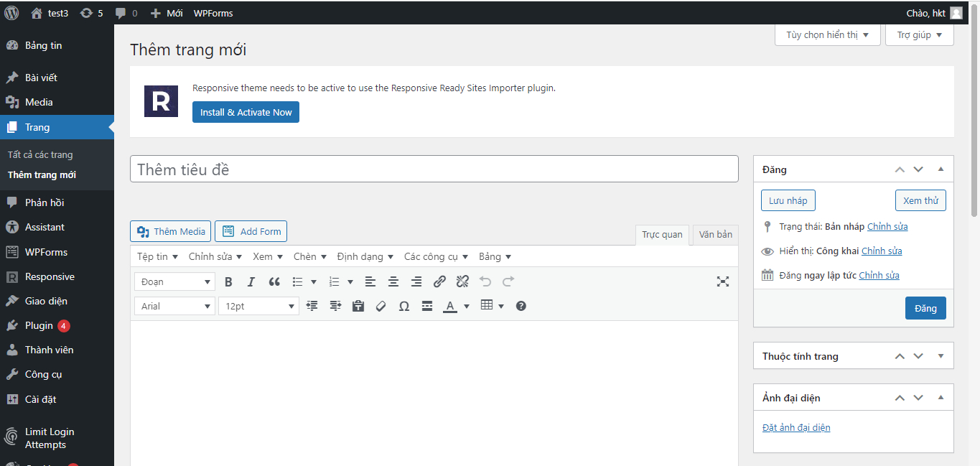
Task: Open keyboard shortcuts help icon
Action: point(521,306)
